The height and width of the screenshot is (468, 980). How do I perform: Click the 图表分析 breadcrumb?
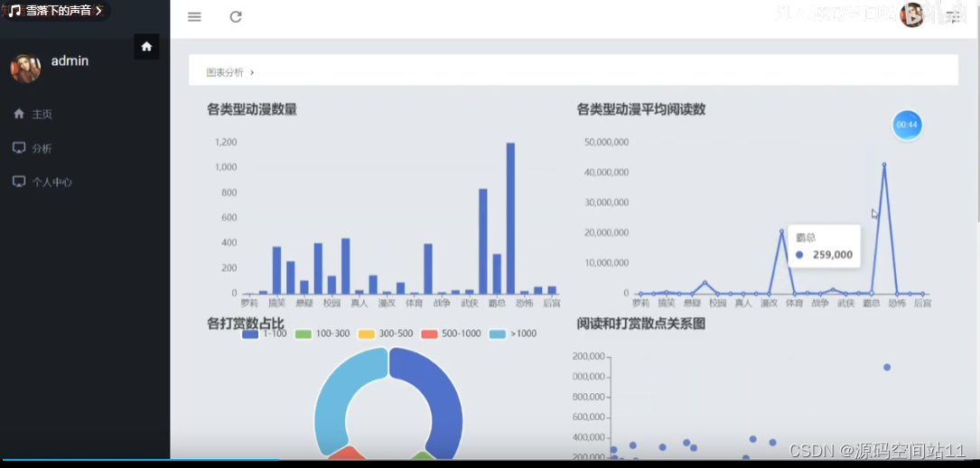click(225, 72)
